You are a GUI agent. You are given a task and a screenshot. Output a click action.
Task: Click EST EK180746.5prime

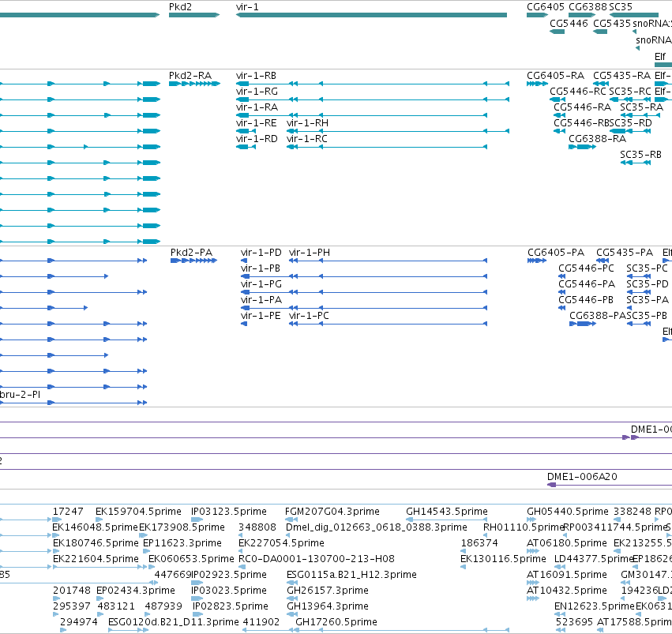(x=96, y=543)
